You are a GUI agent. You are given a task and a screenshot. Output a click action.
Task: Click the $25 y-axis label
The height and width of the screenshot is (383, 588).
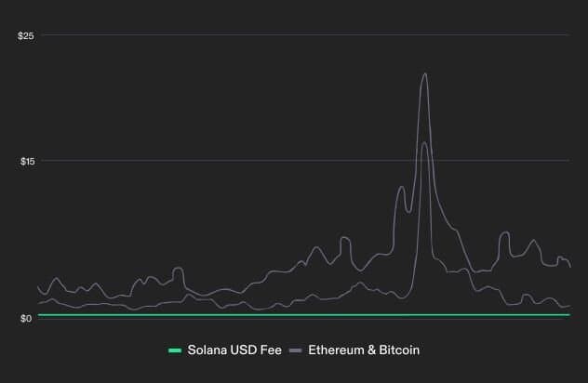click(26, 35)
